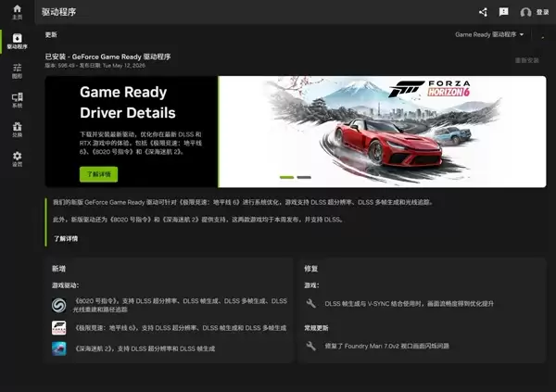Open the Home (主页) sidebar icon
The image size is (556, 392).
[17, 12]
